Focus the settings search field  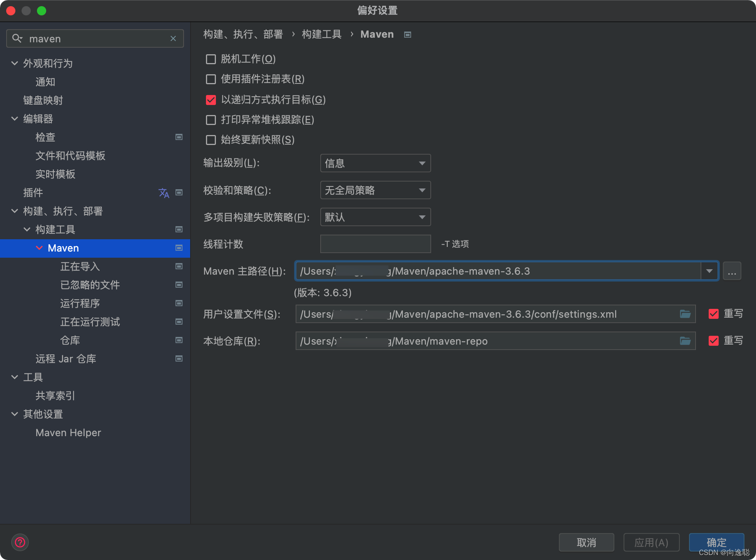95,38
